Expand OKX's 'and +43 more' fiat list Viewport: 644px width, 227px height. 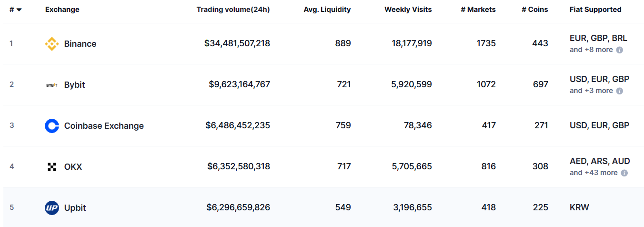pos(594,173)
